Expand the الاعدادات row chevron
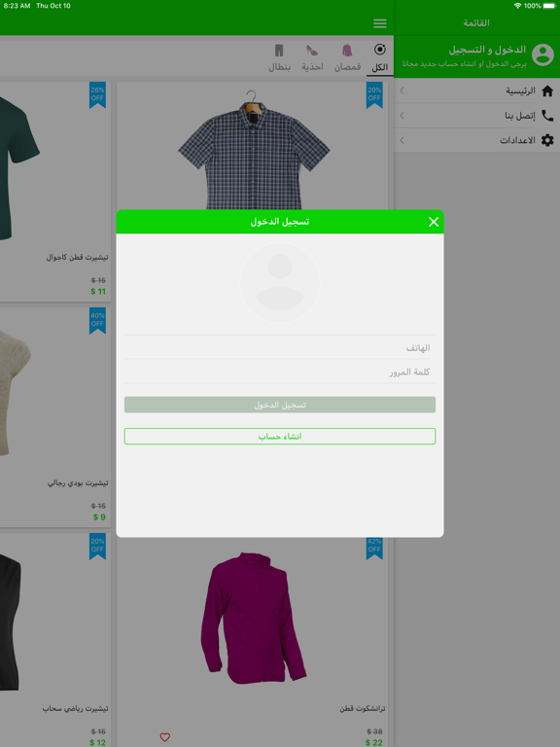Image resolution: width=560 pixels, height=747 pixels. click(402, 140)
